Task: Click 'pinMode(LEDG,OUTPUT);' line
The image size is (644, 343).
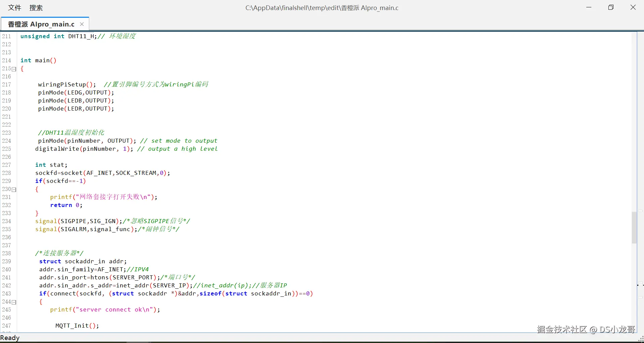Action: pos(76,92)
